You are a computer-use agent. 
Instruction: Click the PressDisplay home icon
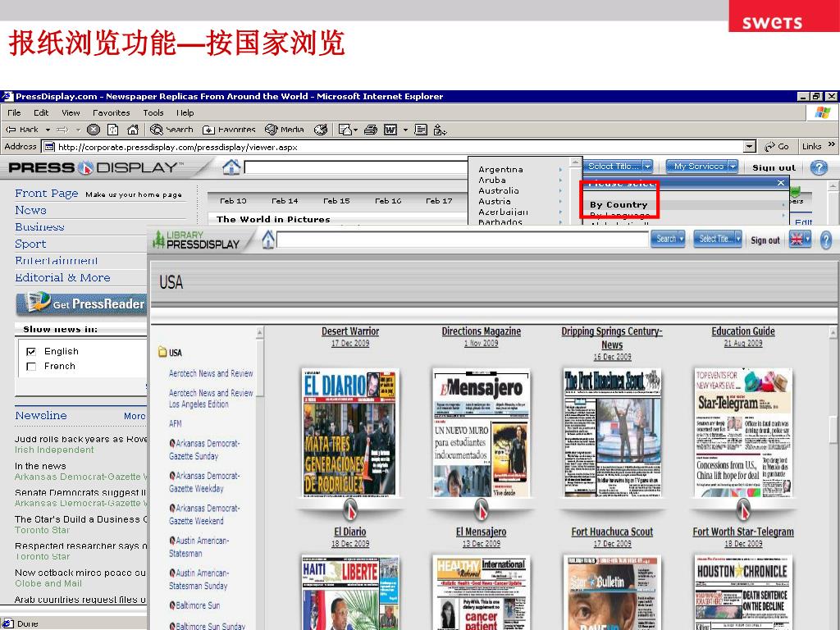pos(231,167)
